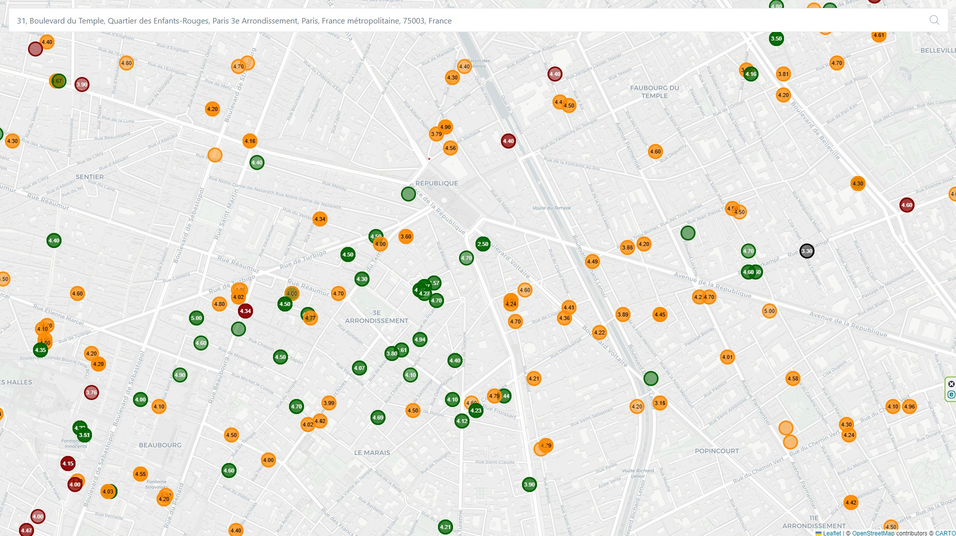
Task: Select the grey 3.30 marker
Action: click(x=807, y=251)
